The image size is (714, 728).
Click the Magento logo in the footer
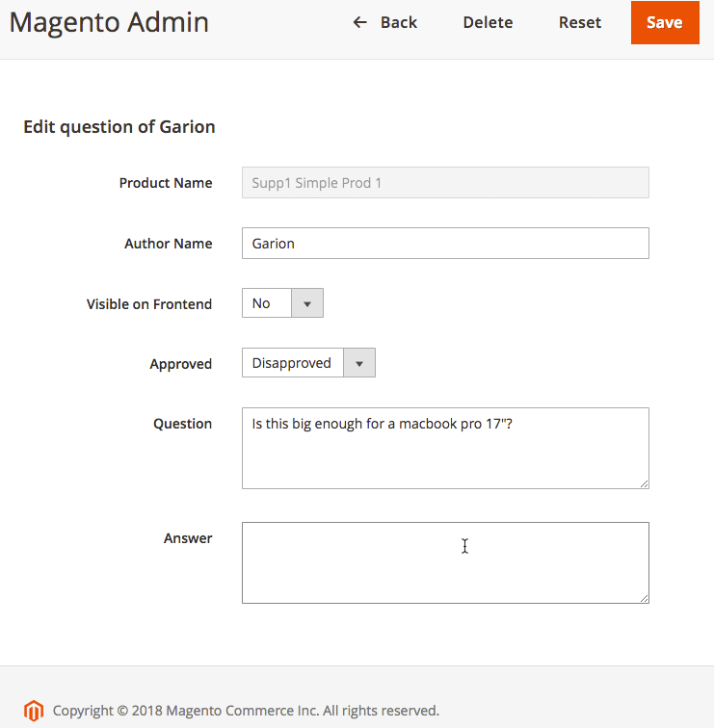click(x=34, y=711)
